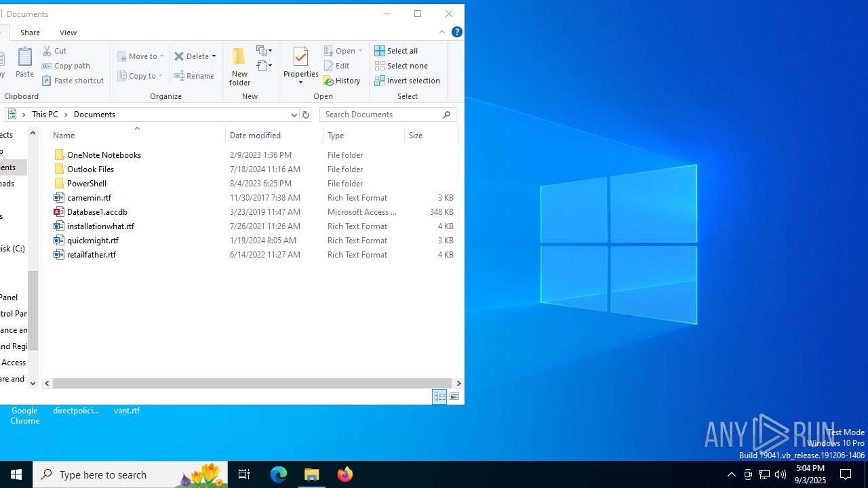Click Invert selection

coord(407,81)
